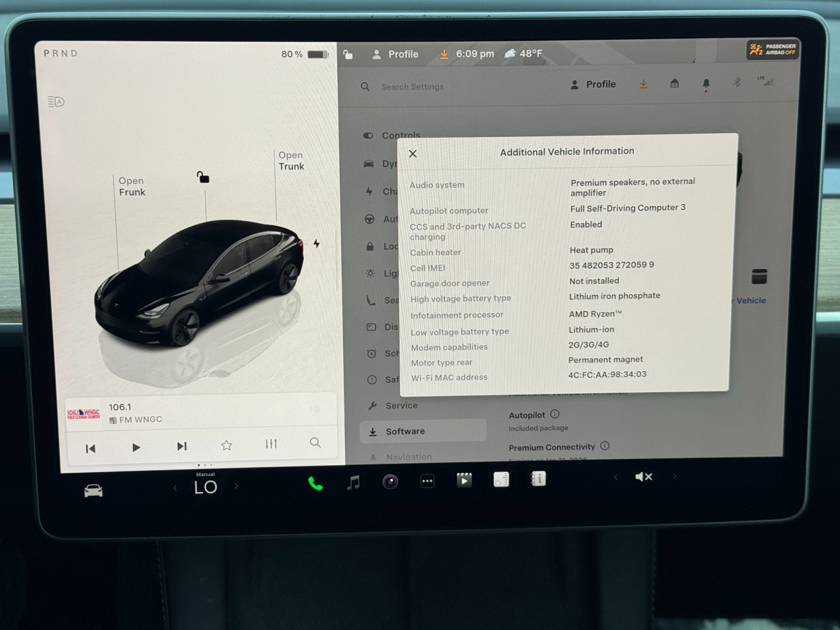
Task: Open the three-dots app launcher
Action: pyautogui.click(x=427, y=481)
